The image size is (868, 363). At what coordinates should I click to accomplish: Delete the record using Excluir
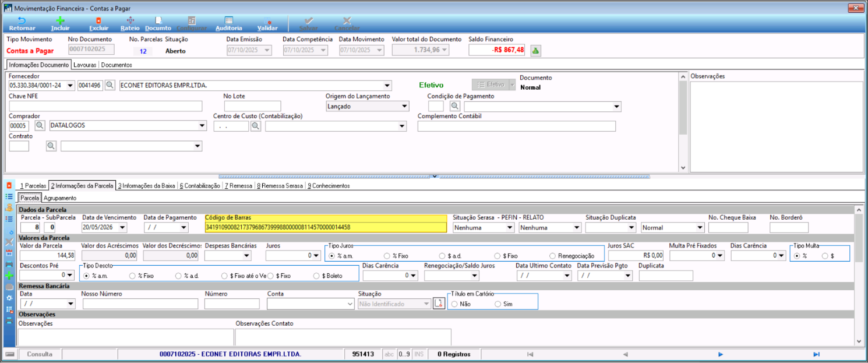[x=98, y=23]
